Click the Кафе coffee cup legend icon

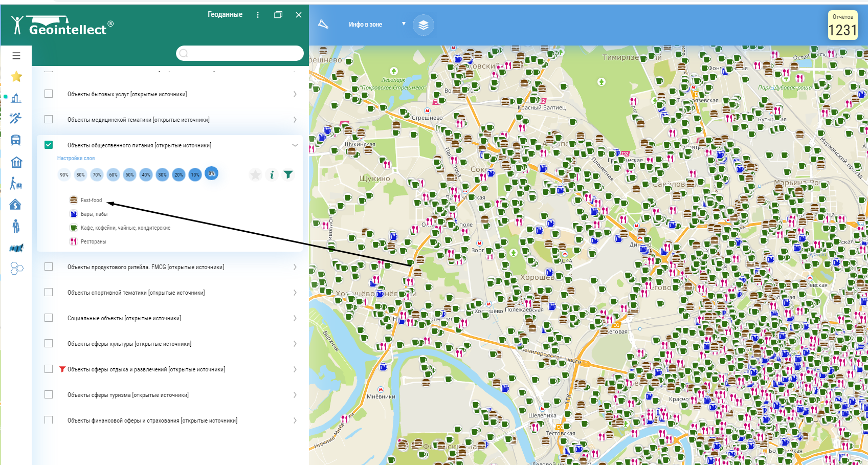click(x=74, y=228)
